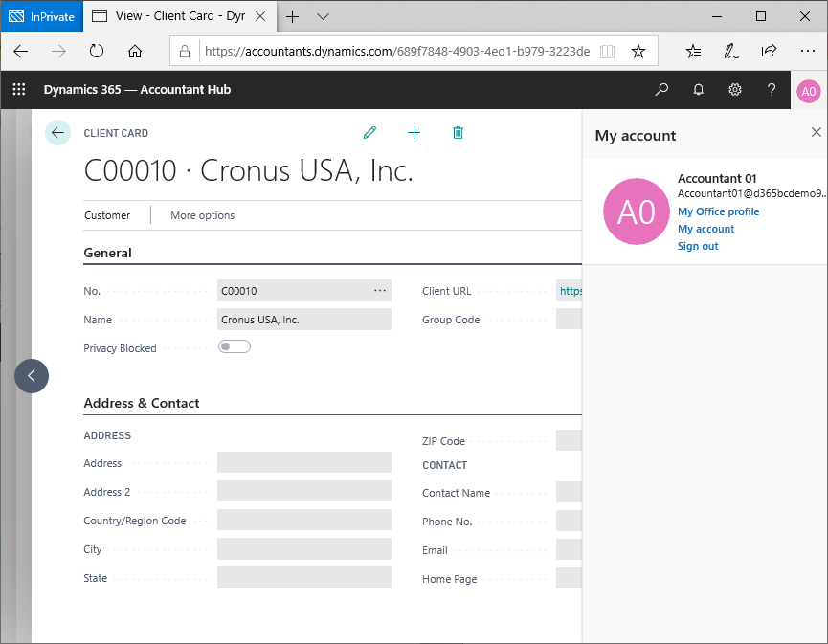
Task: Click the browser Back arrow
Action: (21, 52)
